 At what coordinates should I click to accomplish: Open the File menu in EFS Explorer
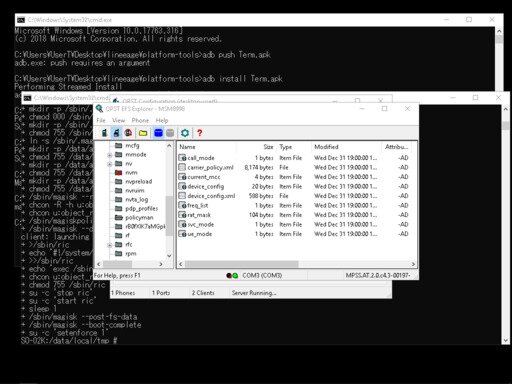pyautogui.click(x=101, y=120)
